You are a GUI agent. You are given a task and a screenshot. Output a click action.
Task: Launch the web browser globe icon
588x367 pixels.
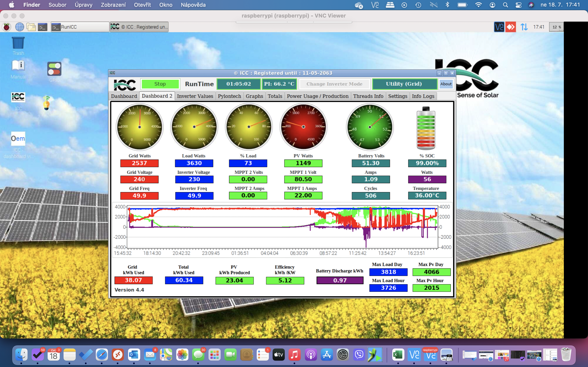[x=19, y=27]
